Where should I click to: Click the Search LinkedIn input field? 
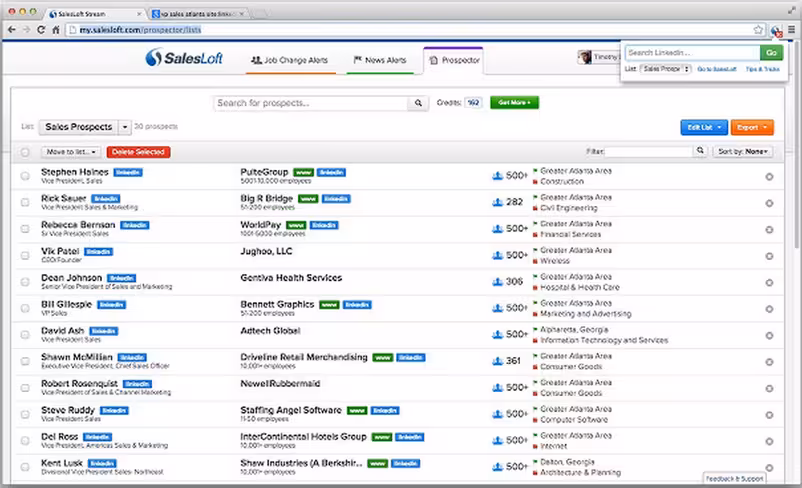pos(693,52)
